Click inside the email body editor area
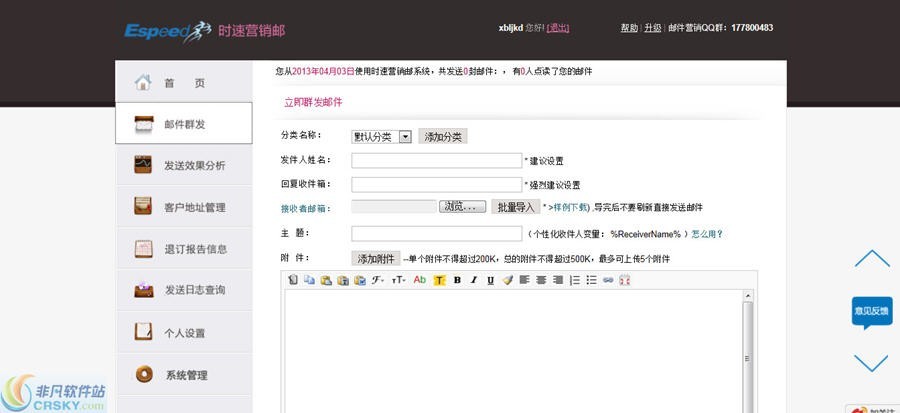This screenshot has width=900, height=413. point(514,351)
